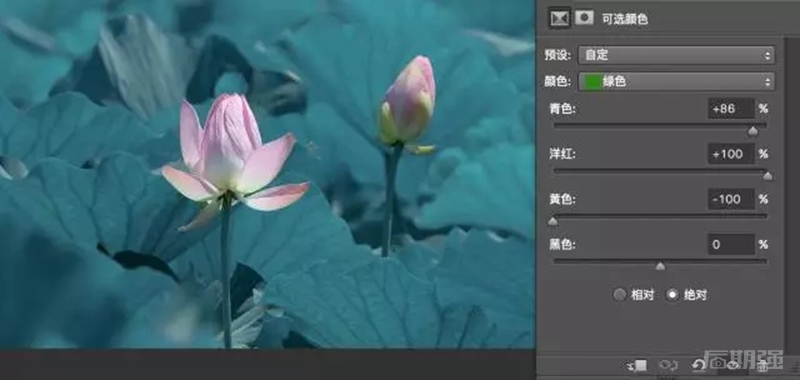Click the reset adjustment arrow icon
This screenshot has width=800, height=380.
click(698, 365)
